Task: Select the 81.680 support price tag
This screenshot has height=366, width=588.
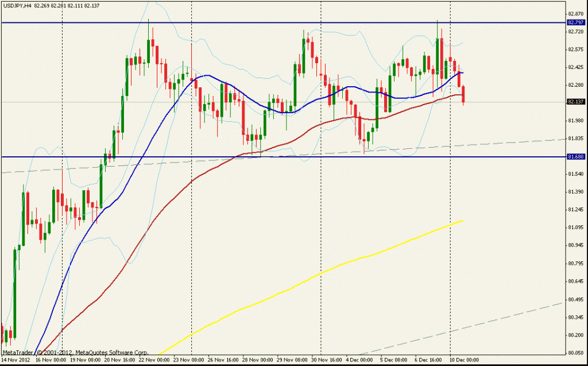Action: click(575, 156)
